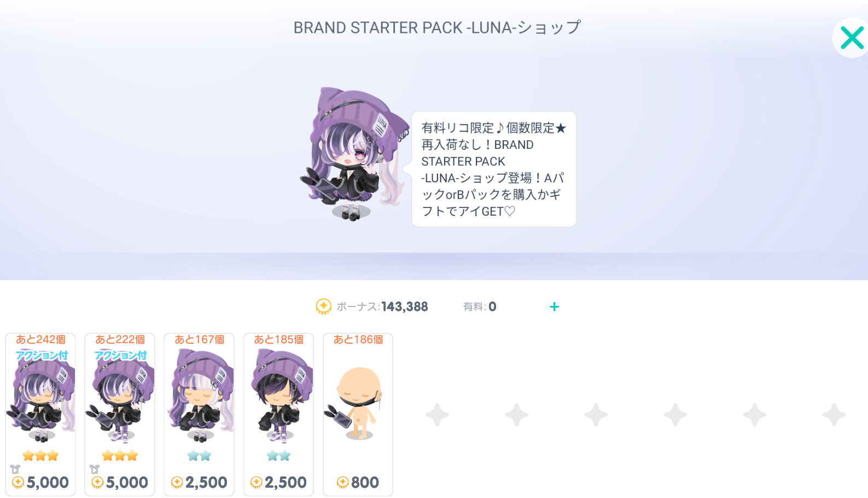Image resolution: width=868 pixels, height=498 pixels.
Task: Select the item with 167 remaining
Action: [x=199, y=414]
